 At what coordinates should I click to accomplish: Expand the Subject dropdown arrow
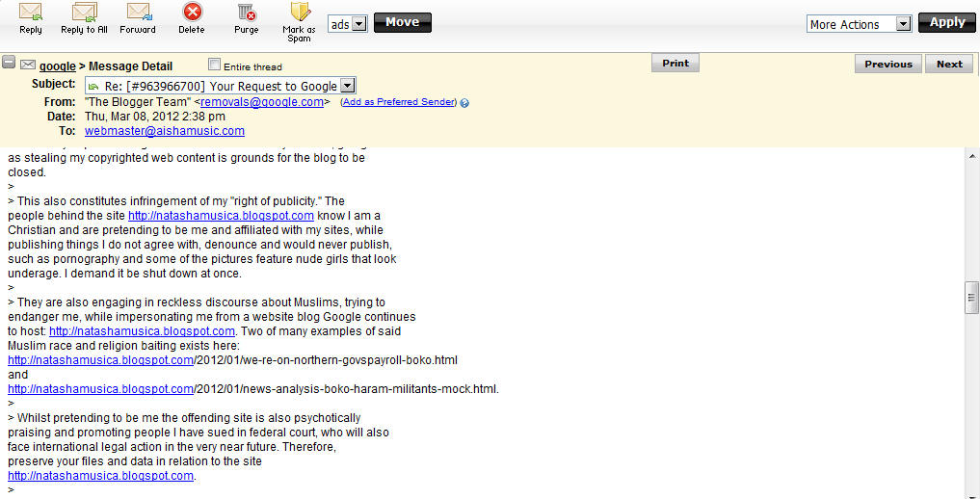pyautogui.click(x=349, y=86)
